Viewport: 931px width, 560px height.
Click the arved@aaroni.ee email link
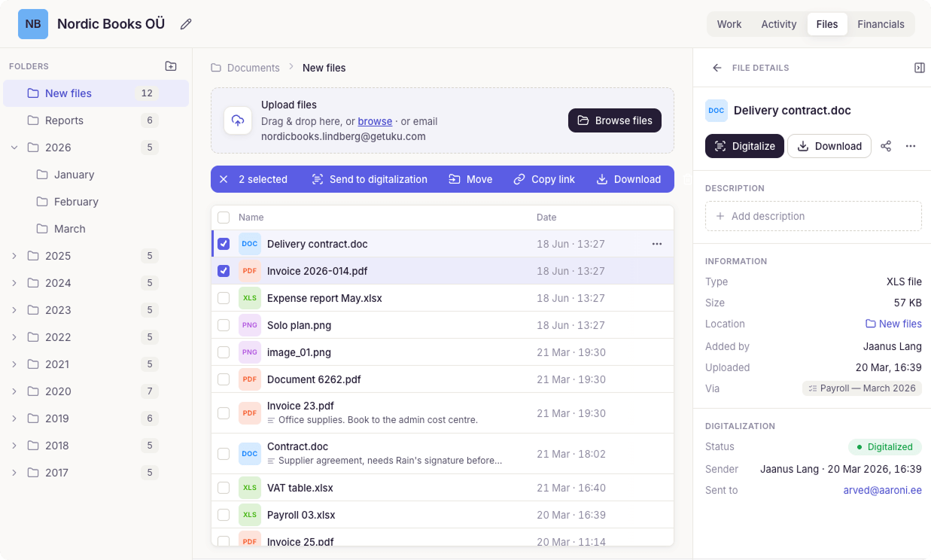coord(883,490)
